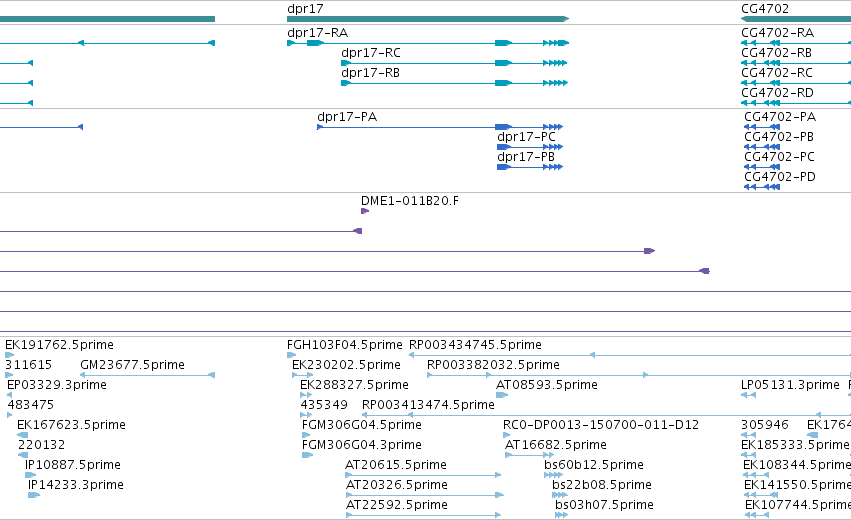Select the AT08593.5prime EST
851x520 pixels.
coord(547,385)
